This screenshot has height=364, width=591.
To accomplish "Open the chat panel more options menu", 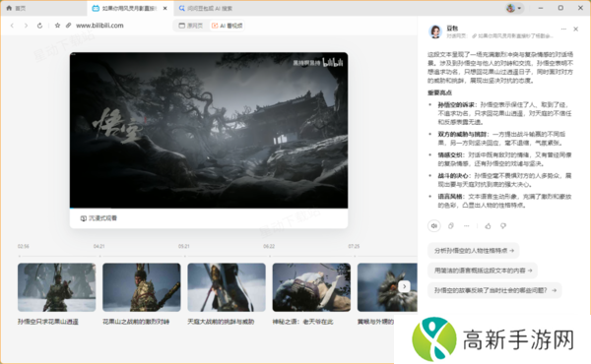I will pos(563,29).
